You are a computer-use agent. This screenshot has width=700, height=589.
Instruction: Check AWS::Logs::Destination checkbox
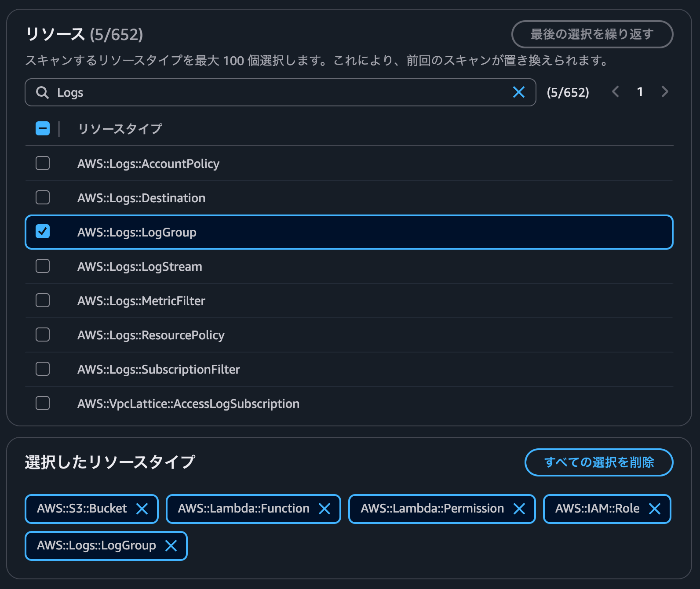(x=43, y=197)
